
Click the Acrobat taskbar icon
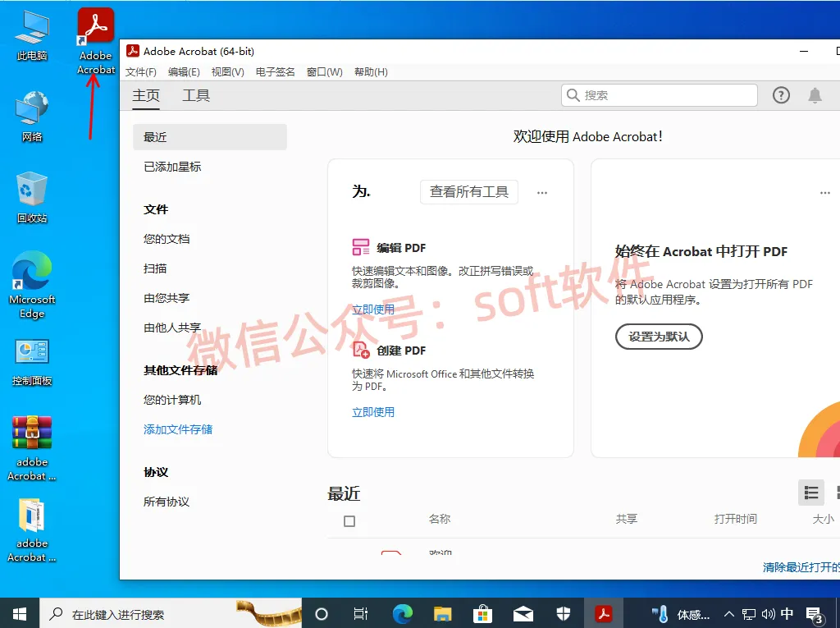tap(604, 613)
